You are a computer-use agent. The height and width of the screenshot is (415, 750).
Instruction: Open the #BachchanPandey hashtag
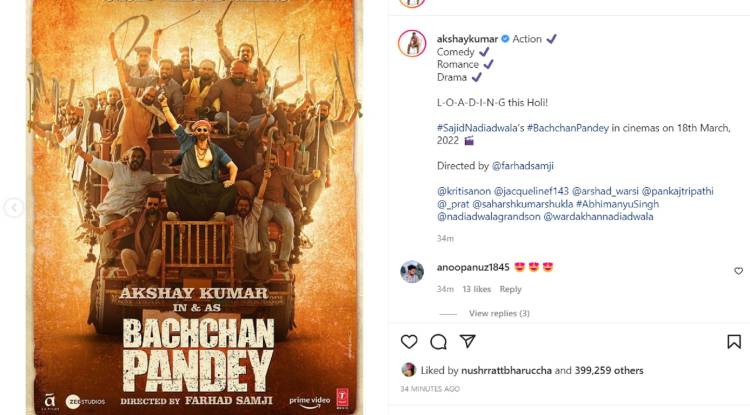click(568, 128)
